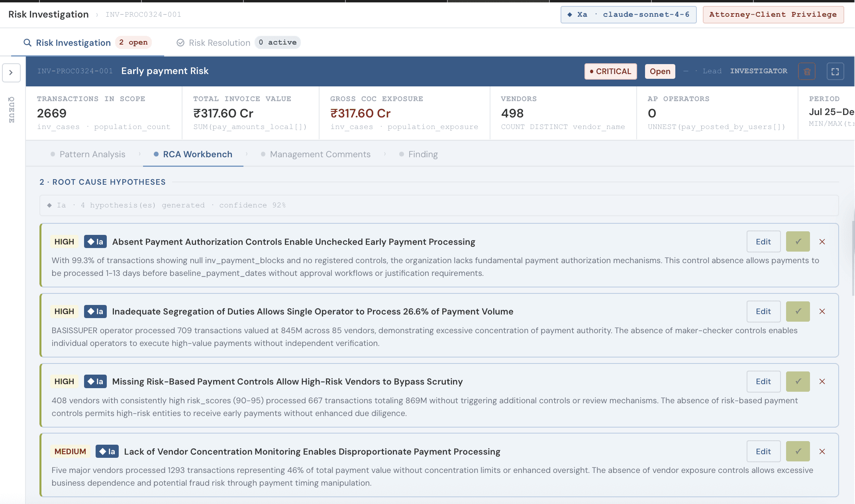Confirm the Vendor Concentration Monitoring hypothesis
This screenshot has width=855, height=504.
(798, 451)
